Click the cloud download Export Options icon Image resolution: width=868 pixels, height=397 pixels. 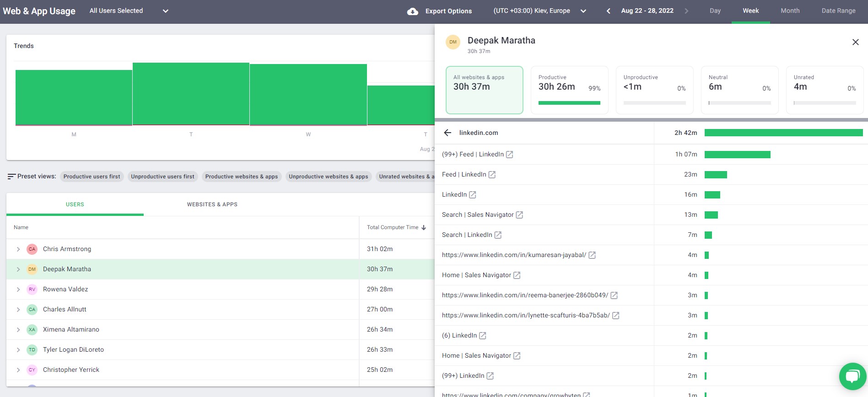[412, 11]
